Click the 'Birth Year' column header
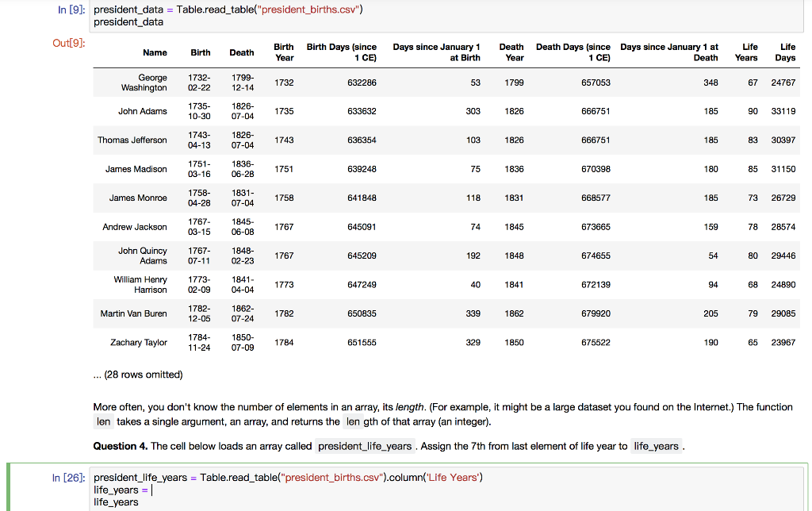The width and height of the screenshot is (812, 511). tap(284, 52)
